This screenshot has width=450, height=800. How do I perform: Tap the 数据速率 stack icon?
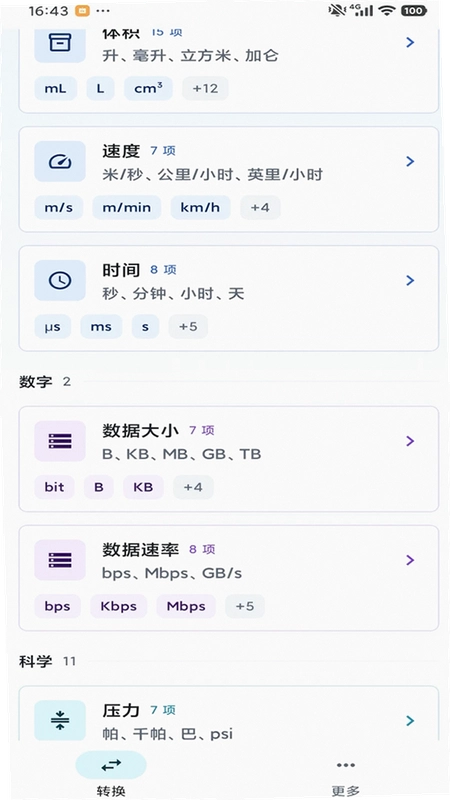click(x=60, y=560)
